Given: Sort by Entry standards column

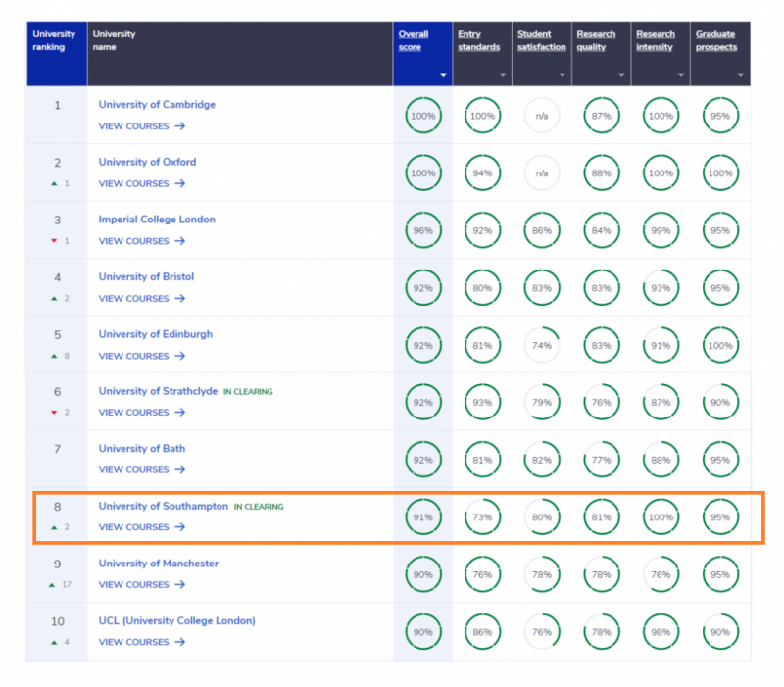Looking at the screenshot, I should pyautogui.click(x=478, y=40).
